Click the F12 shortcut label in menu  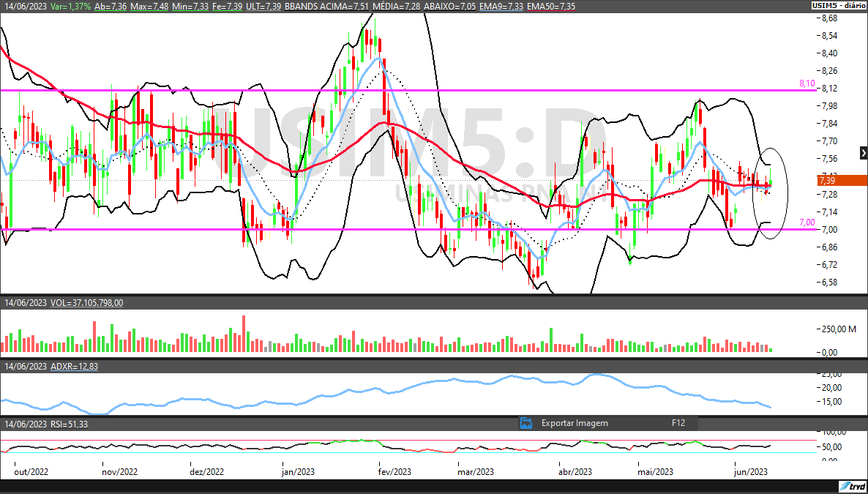click(x=678, y=423)
